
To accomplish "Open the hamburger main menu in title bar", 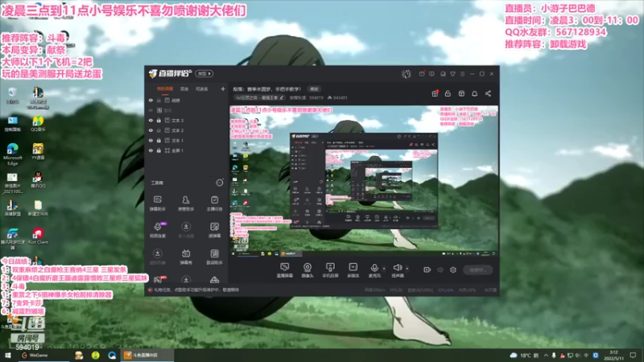I will [x=462, y=74].
